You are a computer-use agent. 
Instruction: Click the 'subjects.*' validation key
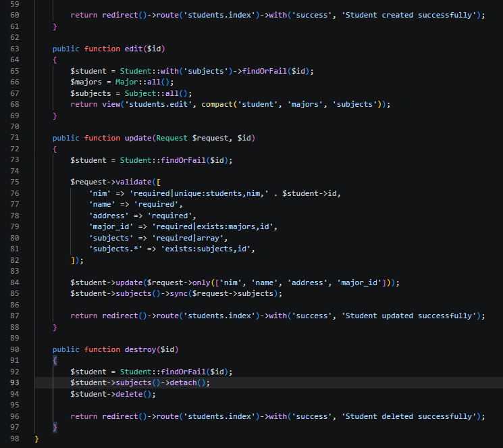115,249
